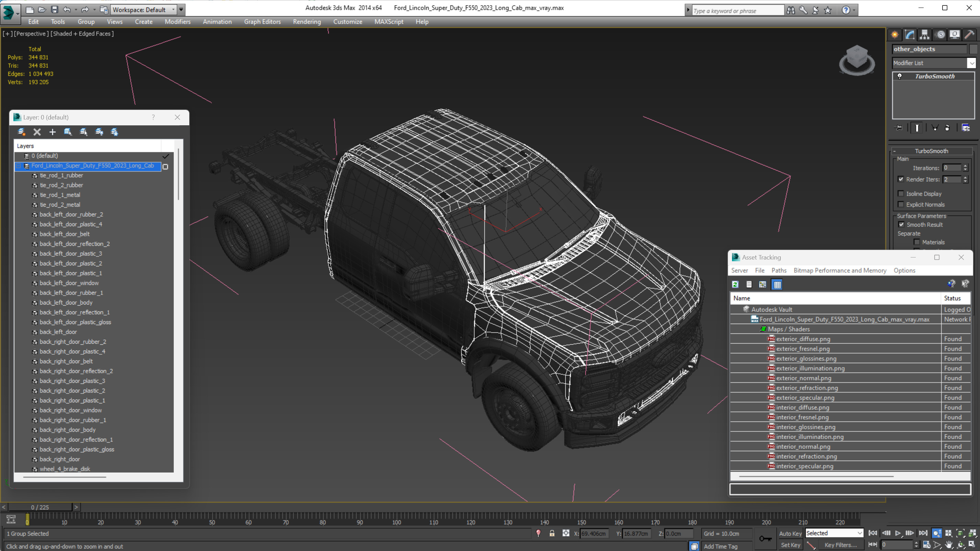Toggle Ford_Lincoln layer current-layer box
The height and width of the screenshot is (551, 980).
pyautogui.click(x=165, y=166)
